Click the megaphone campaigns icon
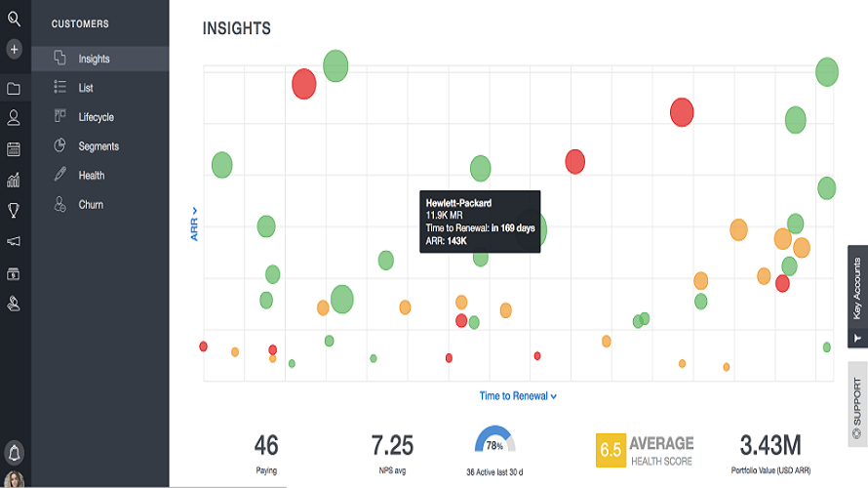 14,241
